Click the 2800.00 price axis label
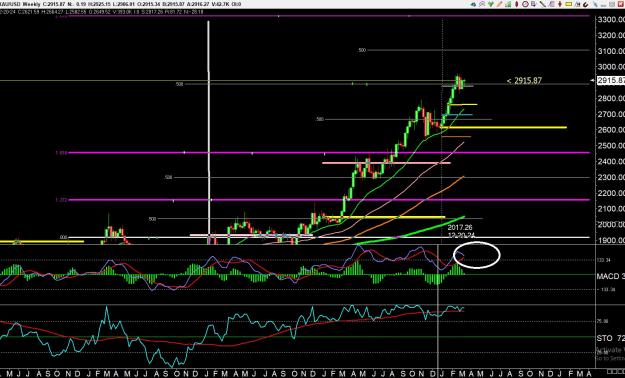This screenshot has height=378, width=625. pyautogui.click(x=611, y=98)
